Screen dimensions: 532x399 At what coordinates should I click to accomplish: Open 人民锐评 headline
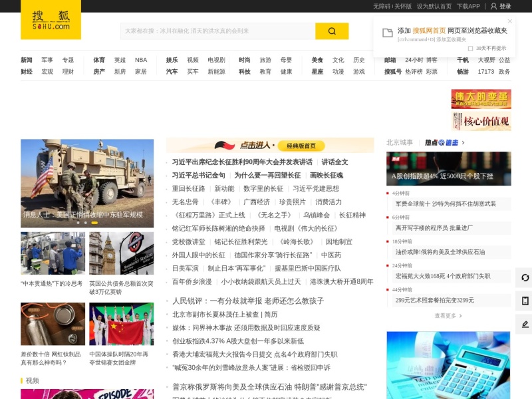tap(248, 301)
